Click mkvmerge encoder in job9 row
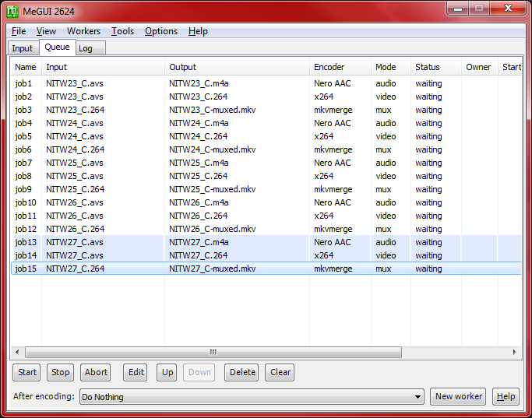Image resolution: width=532 pixels, height=418 pixels. click(x=333, y=189)
